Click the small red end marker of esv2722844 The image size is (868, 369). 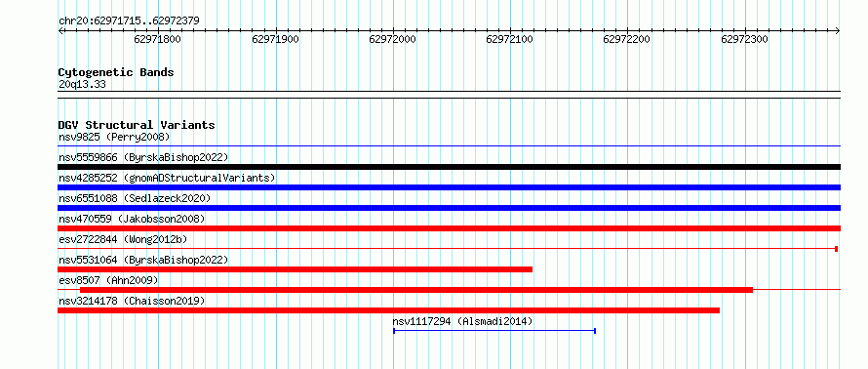[837, 249]
